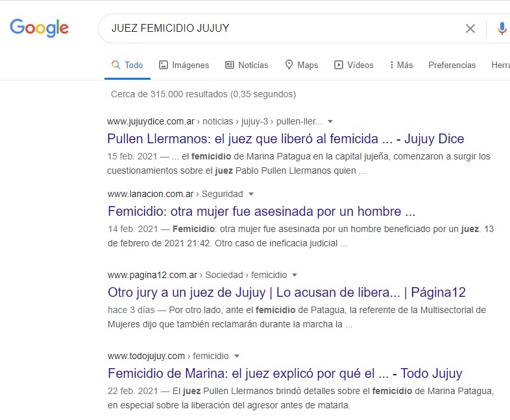Open the Pullen Llermanos Jujuy Dice article

tap(285, 139)
